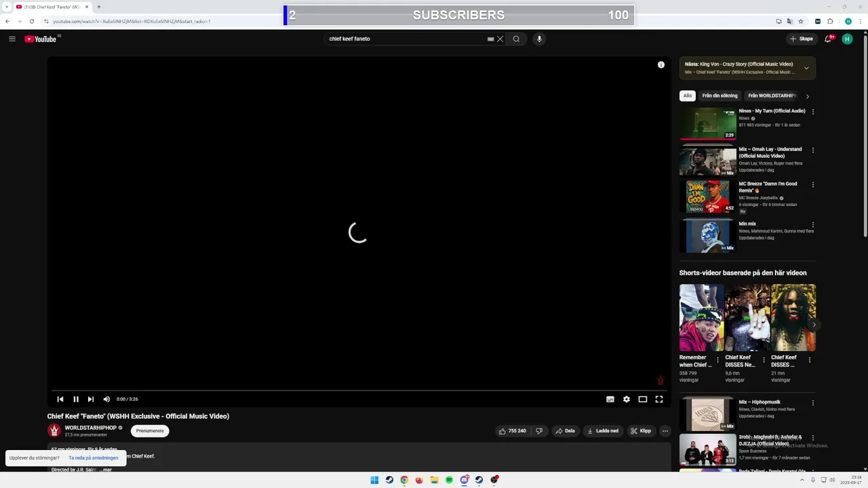The image size is (868, 488).
Task: Open the Windows Start menu
Action: click(x=374, y=480)
